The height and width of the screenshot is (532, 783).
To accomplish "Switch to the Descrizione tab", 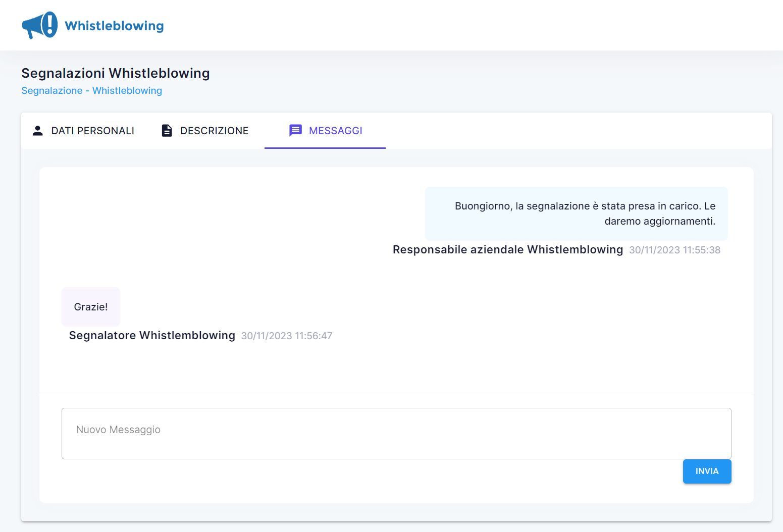I will click(x=214, y=131).
